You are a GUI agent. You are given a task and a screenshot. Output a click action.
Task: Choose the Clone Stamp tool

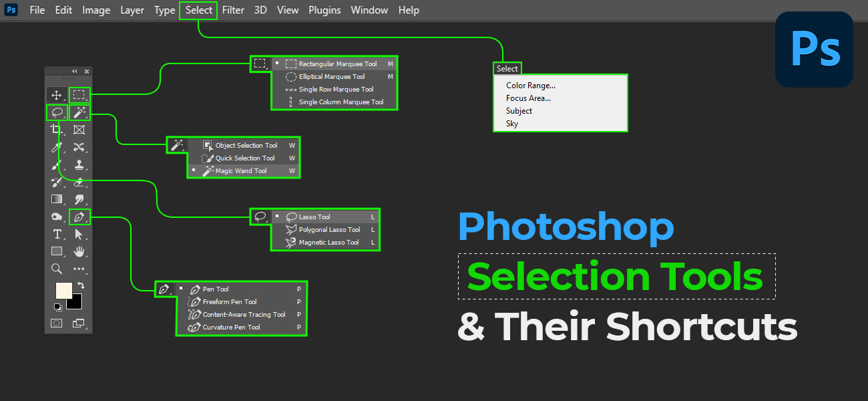[79, 164]
